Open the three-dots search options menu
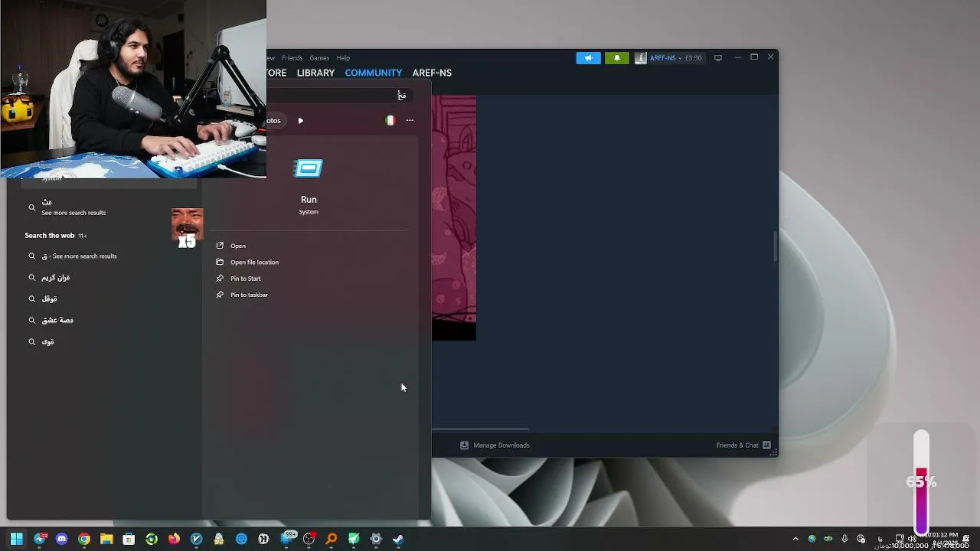 tap(410, 120)
